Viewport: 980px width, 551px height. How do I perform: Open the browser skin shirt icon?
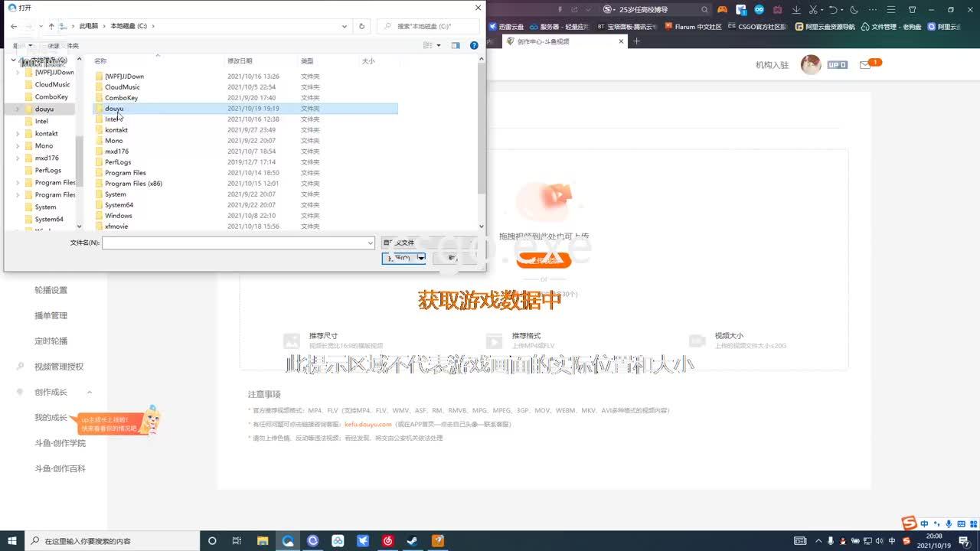pos(912,10)
